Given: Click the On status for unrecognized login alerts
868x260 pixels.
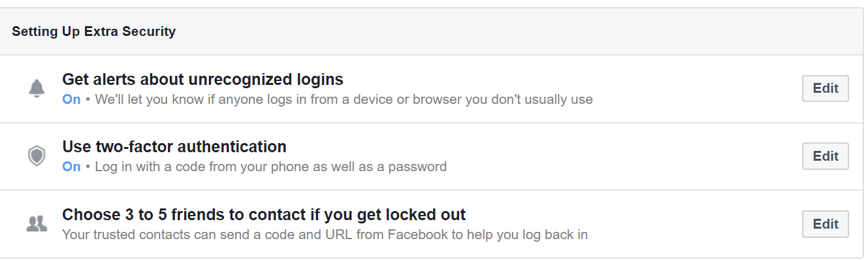Looking at the screenshot, I should coord(71,99).
